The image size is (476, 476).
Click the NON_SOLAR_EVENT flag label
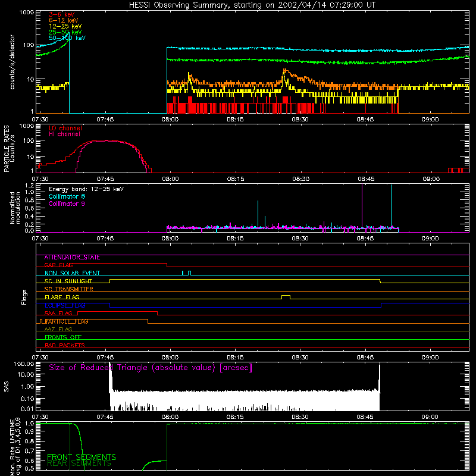click(72, 273)
